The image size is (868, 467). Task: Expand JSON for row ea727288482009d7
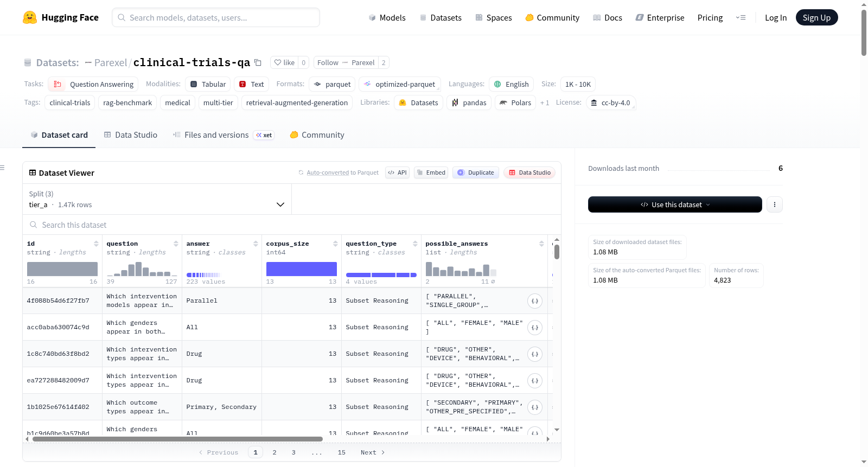pos(535,380)
